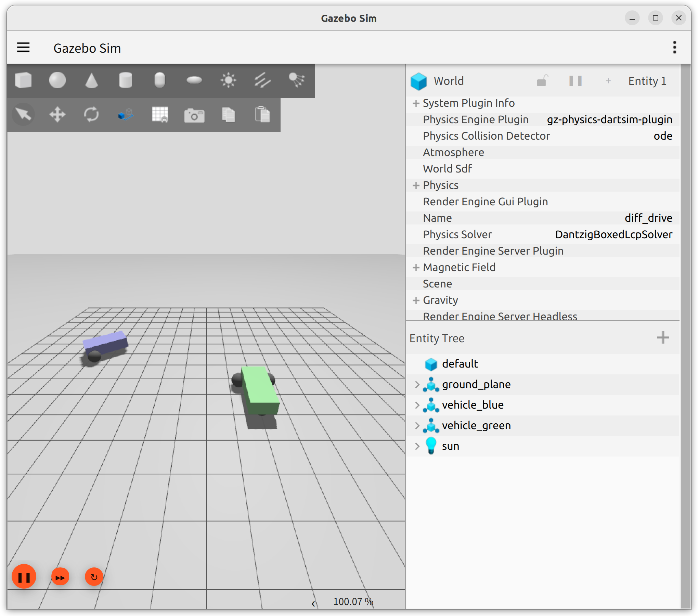The image size is (698, 616).
Task: Click the Physics Engine Plugin row
Action: [x=543, y=119]
